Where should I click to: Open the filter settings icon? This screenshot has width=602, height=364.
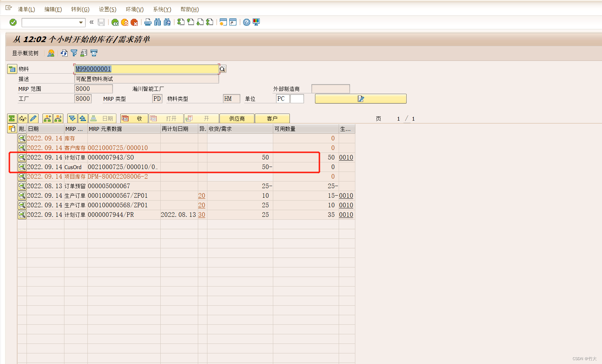tap(74, 53)
